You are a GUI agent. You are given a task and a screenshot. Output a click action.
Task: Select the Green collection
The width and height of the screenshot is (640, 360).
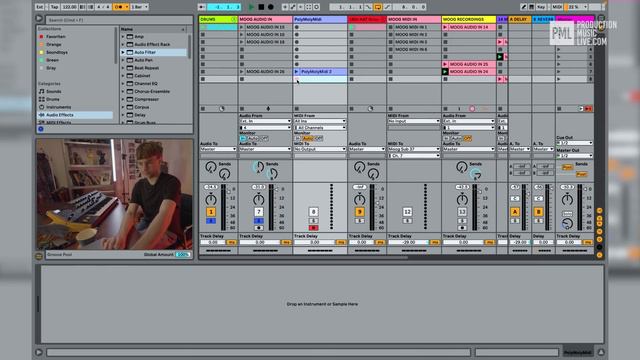point(52,60)
